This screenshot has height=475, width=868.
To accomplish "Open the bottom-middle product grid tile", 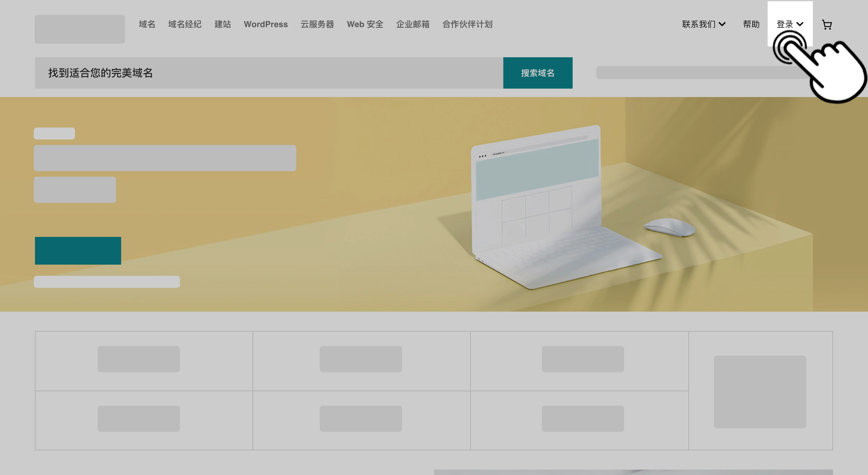I will click(x=361, y=420).
